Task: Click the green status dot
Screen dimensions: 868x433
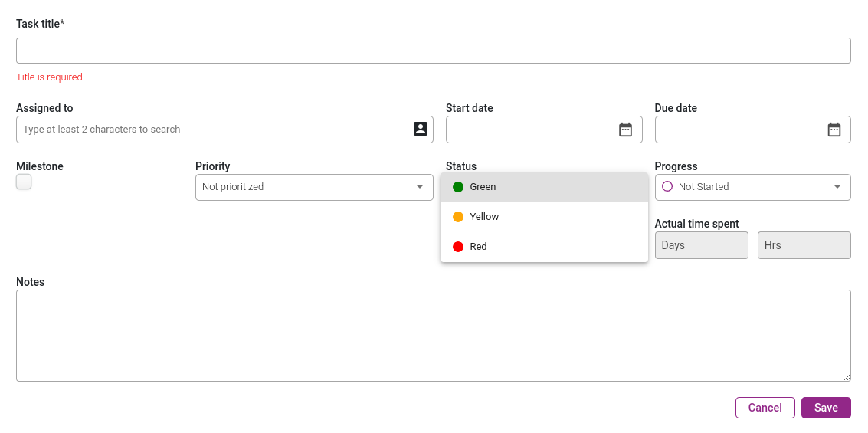Action: tap(458, 187)
